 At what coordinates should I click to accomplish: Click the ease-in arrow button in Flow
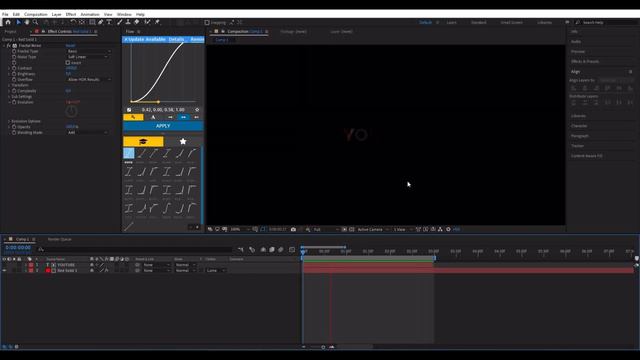tap(170, 117)
